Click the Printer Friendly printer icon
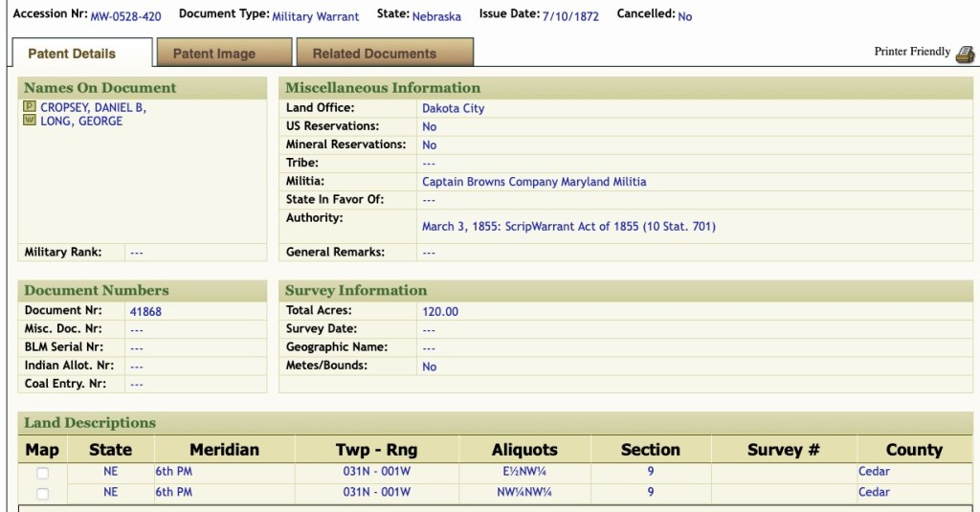This screenshot has height=512, width=980. point(964,52)
